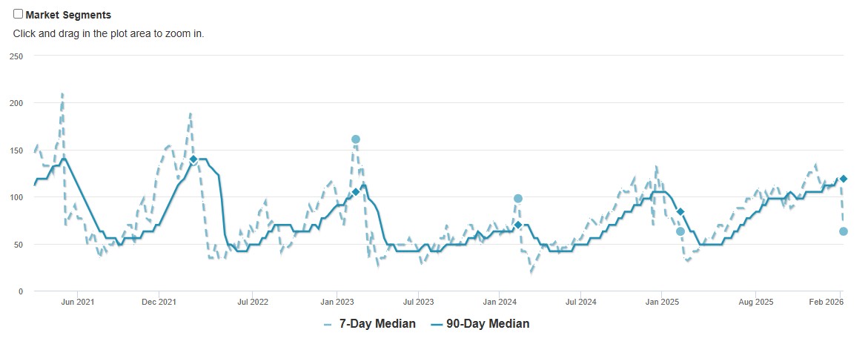Hide the 7-Day Median series via legend label
Viewport: 868px width, 347px height.
click(x=377, y=324)
